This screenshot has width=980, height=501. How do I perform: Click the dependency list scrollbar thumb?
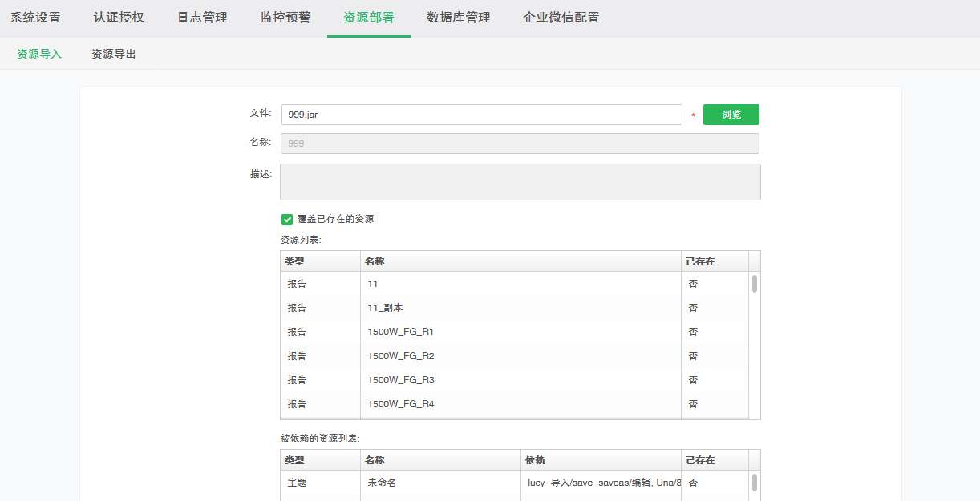point(754,482)
